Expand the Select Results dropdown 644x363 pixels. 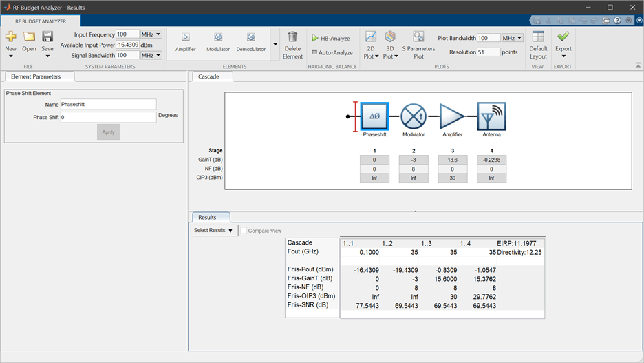214,231
